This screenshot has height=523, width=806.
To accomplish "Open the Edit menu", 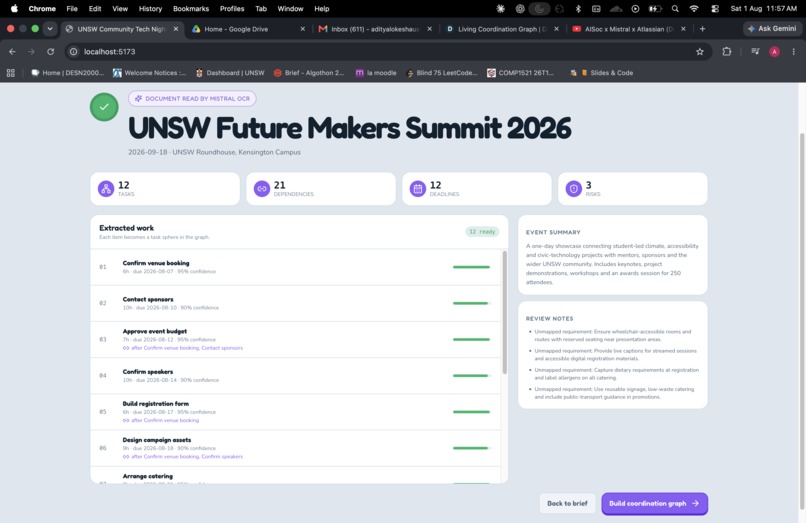I will 95,8.
